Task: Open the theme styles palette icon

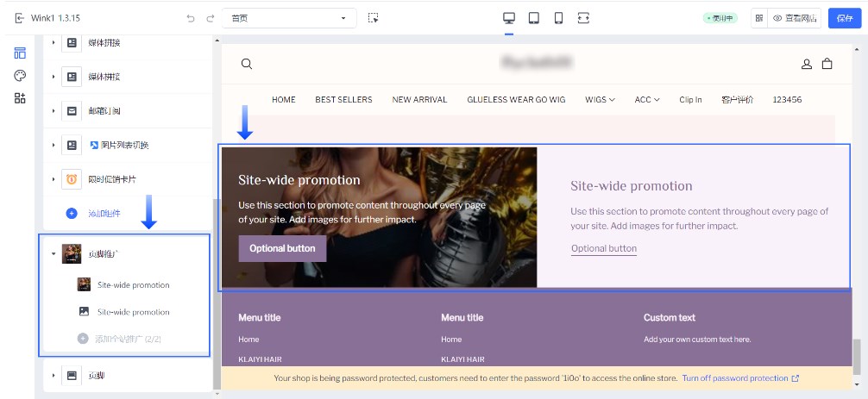Action: click(20, 76)
